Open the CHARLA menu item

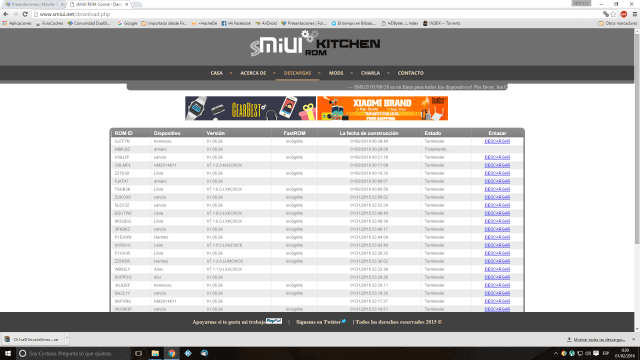370,73
